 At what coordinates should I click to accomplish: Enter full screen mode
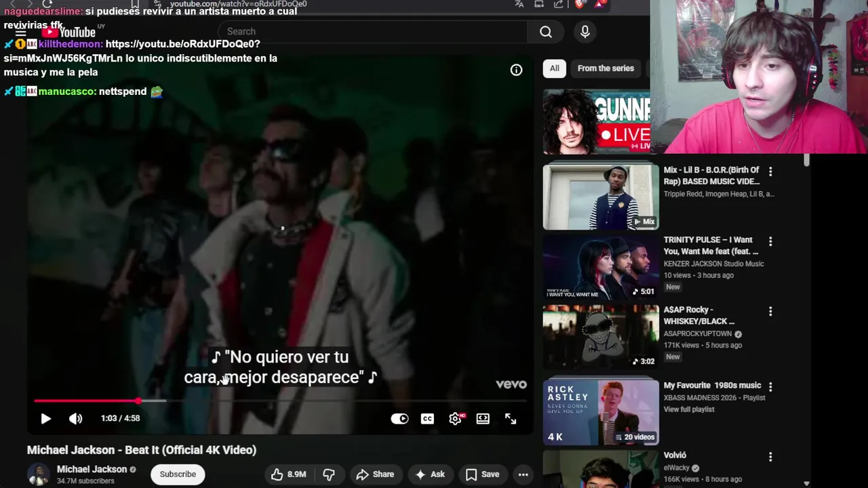coord(511,419)
